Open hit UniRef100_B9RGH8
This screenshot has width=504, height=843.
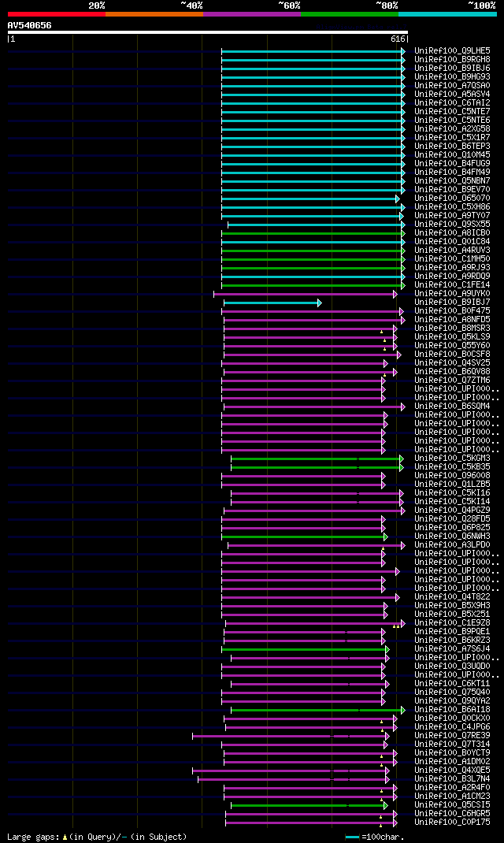[452, 60]
